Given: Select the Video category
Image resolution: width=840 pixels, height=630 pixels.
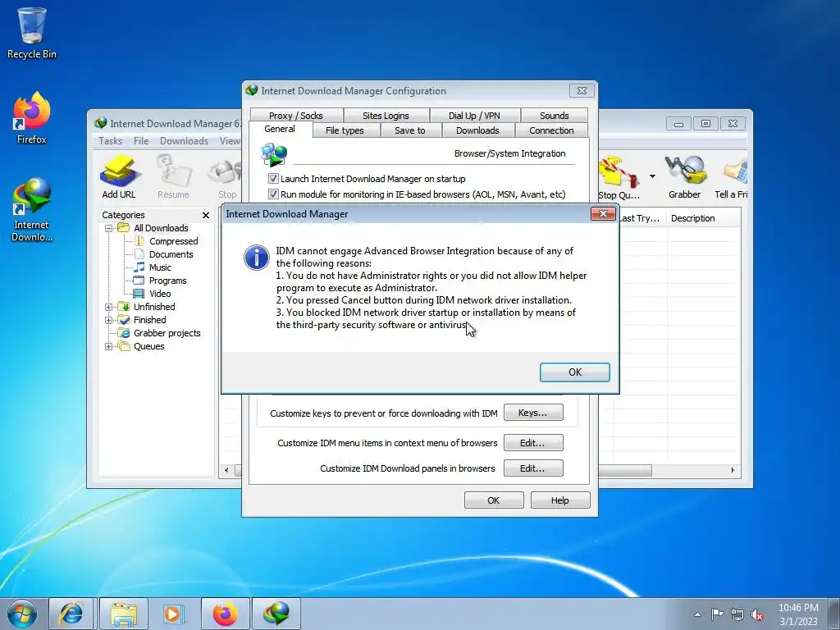Looking at the screenshot, I should click(160, 294).
